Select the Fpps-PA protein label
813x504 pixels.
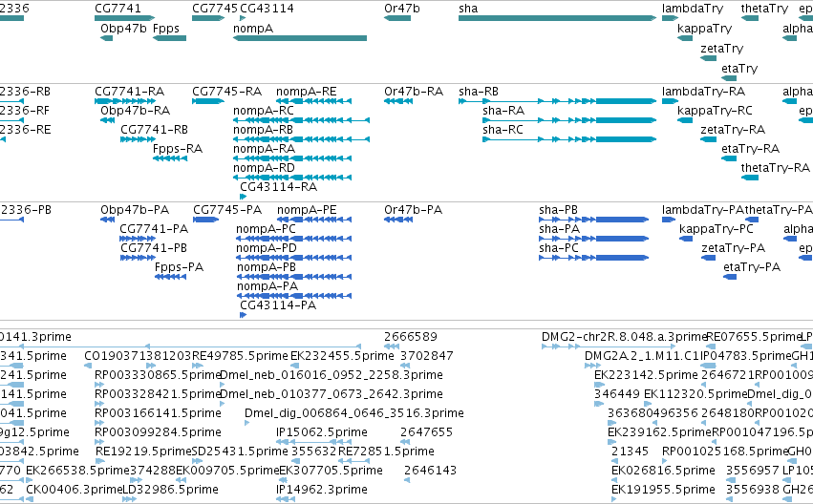click(179, 267)
